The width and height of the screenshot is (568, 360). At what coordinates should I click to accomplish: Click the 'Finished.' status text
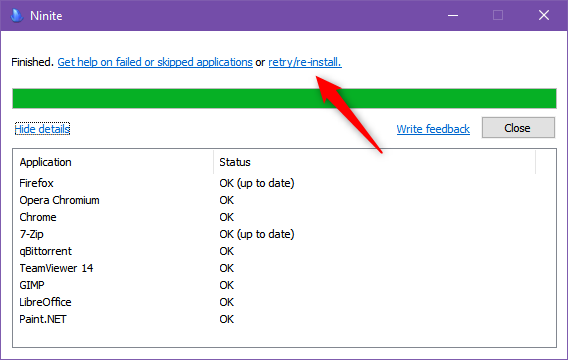coord(33,62)
